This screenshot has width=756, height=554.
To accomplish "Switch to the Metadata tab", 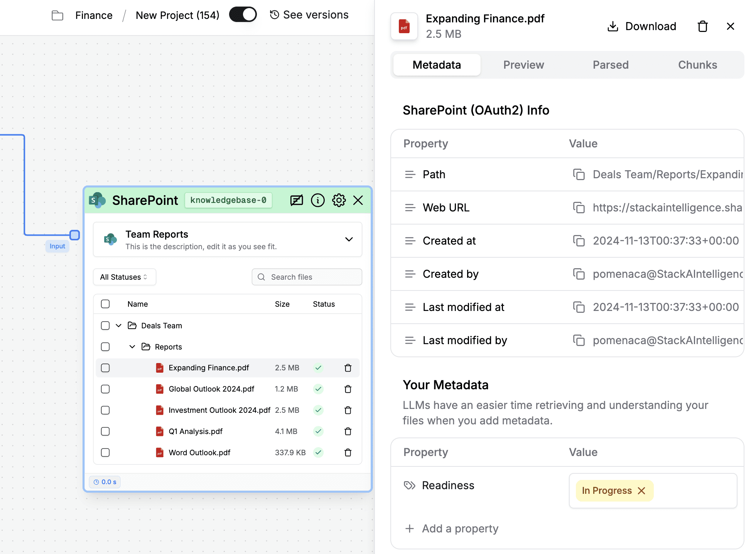I will [437, 65].
